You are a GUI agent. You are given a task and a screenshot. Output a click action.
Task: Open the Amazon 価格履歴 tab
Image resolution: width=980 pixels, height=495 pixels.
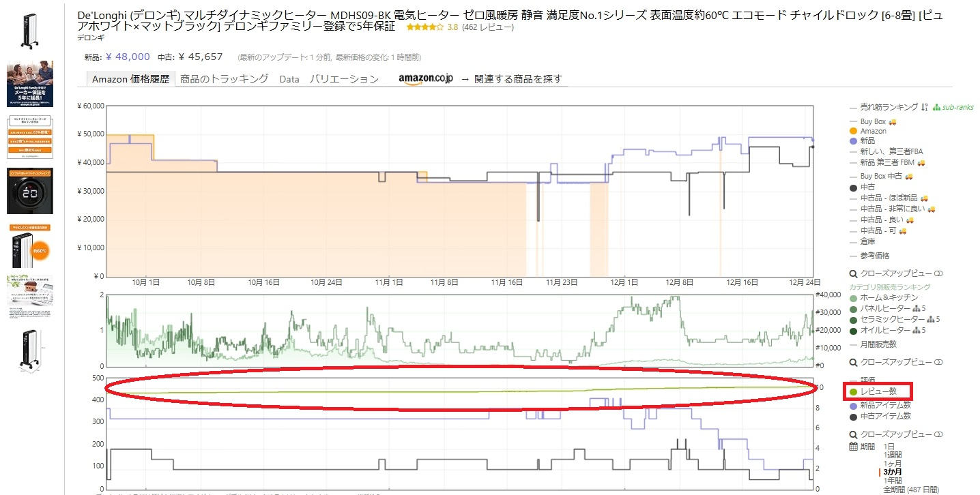(x=130, y=79)
